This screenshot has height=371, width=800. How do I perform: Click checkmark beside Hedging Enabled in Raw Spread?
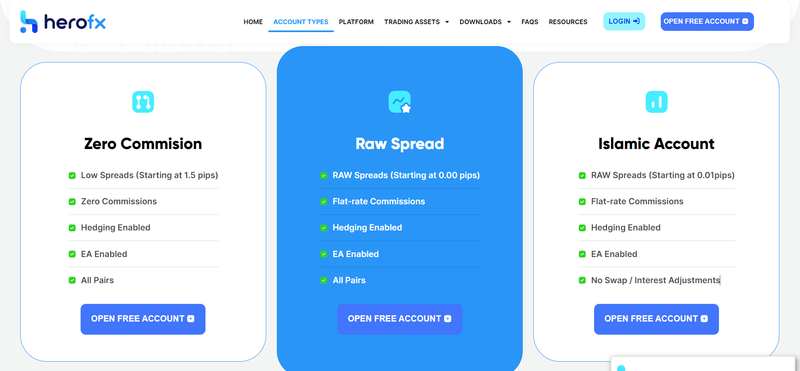[323, 228]
